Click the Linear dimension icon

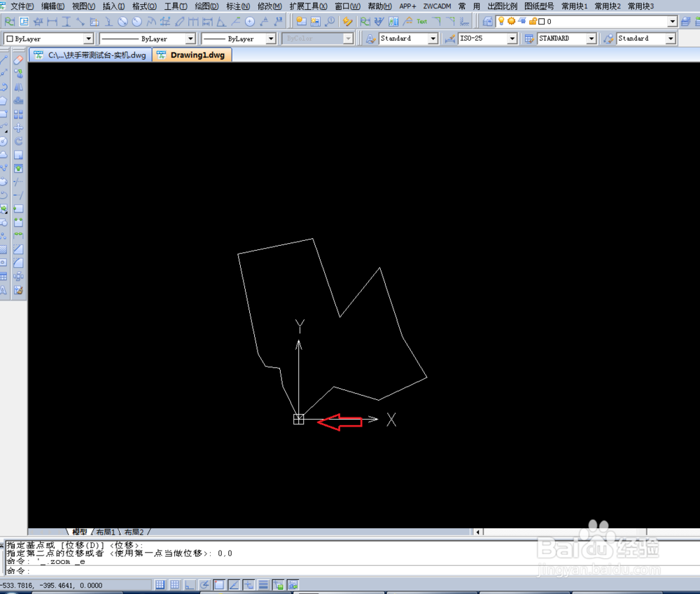pos(52,22)
